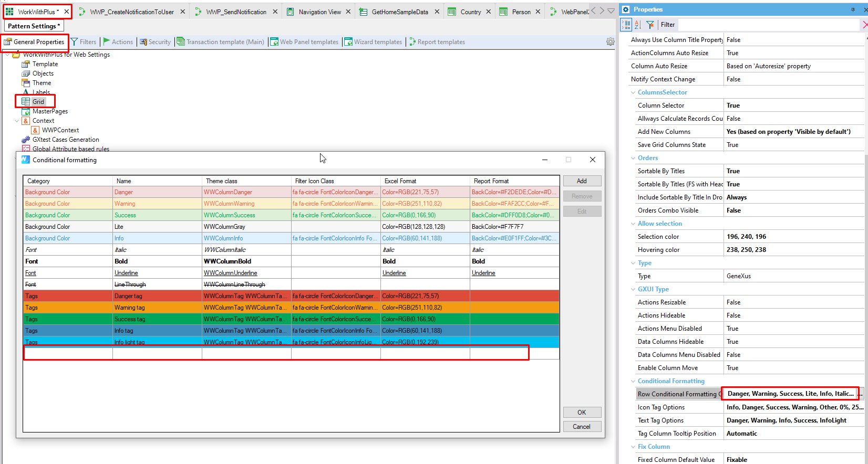Select the MasterPages tree node
This screenshot has height=464, width=868.
pos(50,111)
